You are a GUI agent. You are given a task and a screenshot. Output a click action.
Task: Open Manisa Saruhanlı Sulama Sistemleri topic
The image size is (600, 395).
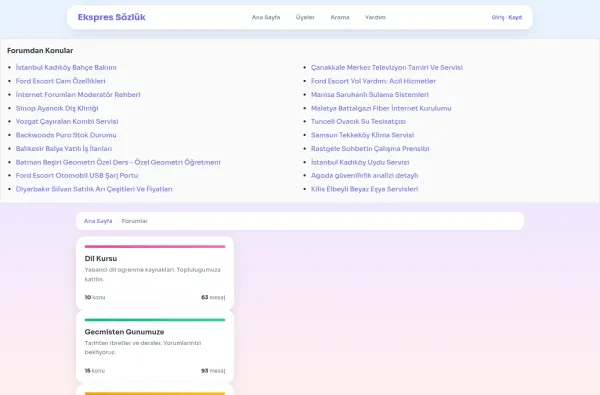point(370,95)
